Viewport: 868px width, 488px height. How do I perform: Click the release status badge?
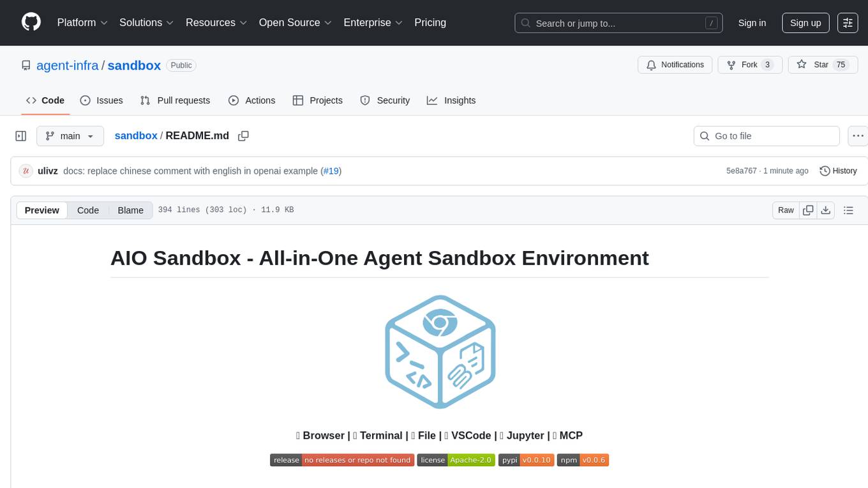click(x=342, y=460)
